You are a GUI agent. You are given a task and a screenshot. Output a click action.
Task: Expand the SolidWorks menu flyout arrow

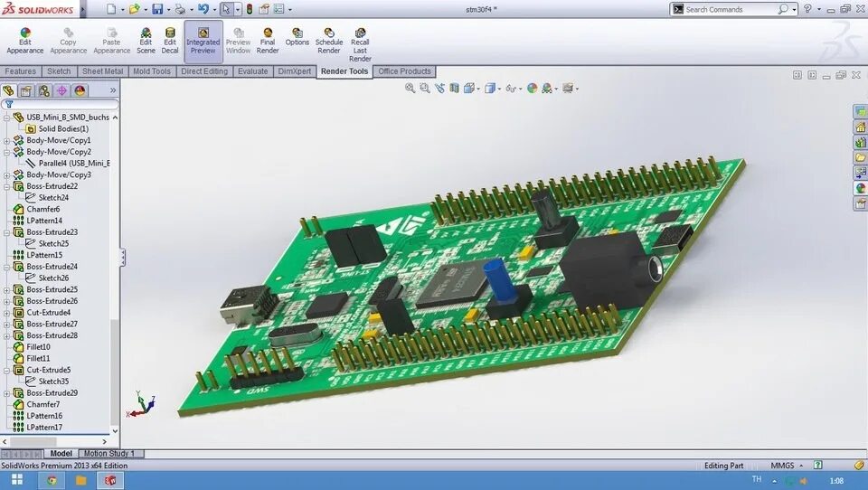(x=83, y=9)
